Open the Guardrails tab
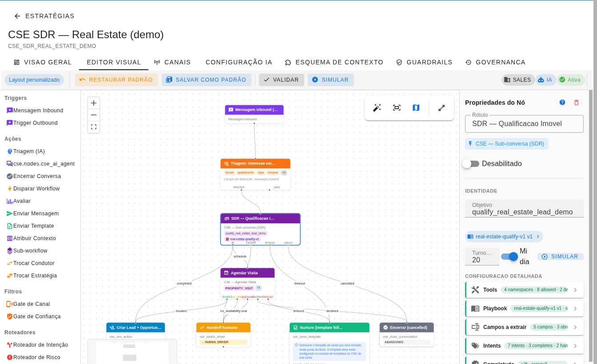Viewport: 597px width, 364px height. 424,62
